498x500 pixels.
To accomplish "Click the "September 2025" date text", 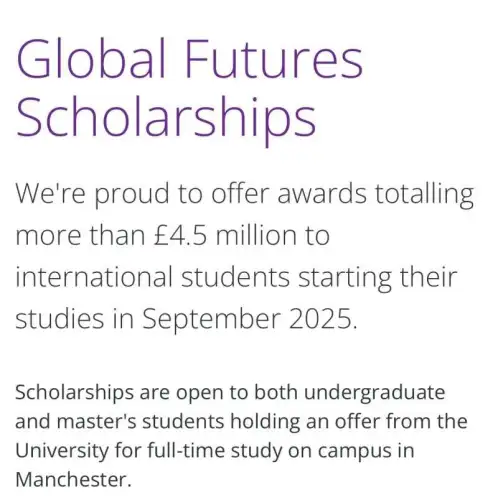I will point(247,320).
